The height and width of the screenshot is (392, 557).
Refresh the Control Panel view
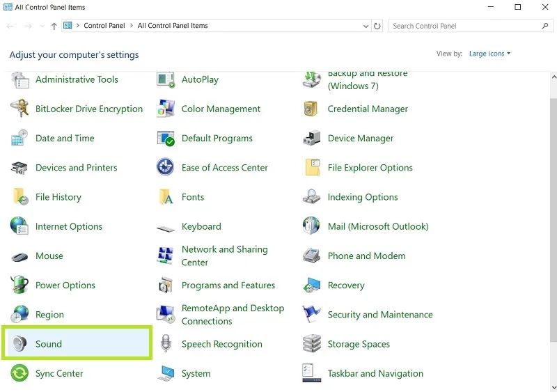377,26
